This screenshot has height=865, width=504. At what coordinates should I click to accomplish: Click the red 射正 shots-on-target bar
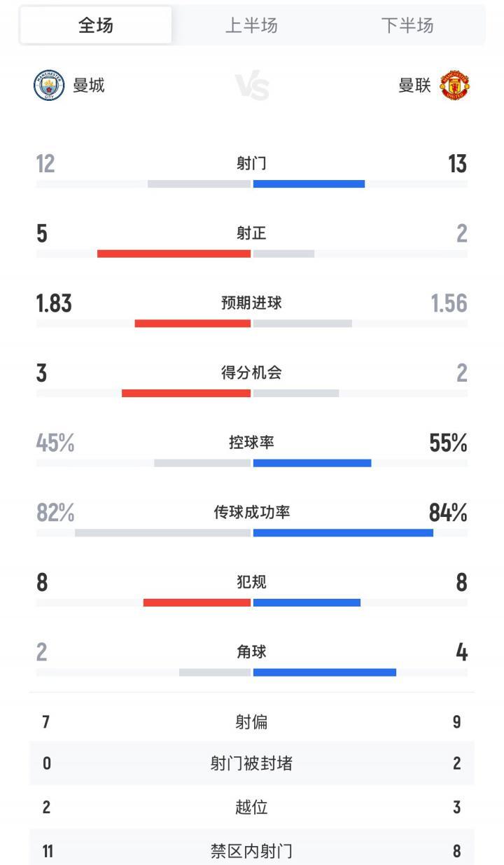(174, 254)
